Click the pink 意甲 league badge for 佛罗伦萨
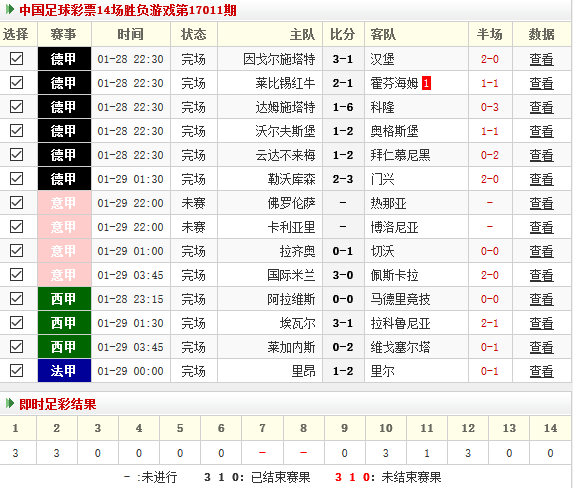573x488 pixels. (64, 203)
